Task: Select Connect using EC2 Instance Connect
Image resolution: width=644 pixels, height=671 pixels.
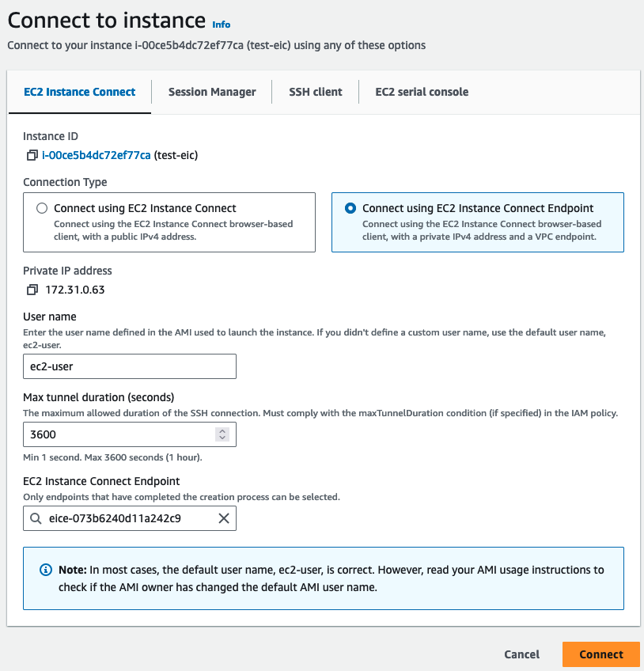Action: point(42,208)
